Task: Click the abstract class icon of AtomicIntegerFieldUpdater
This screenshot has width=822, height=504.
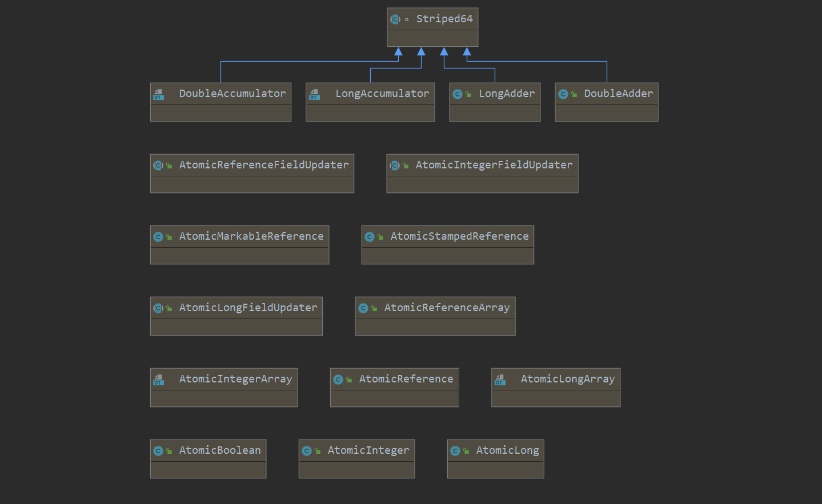Action: 395,166
